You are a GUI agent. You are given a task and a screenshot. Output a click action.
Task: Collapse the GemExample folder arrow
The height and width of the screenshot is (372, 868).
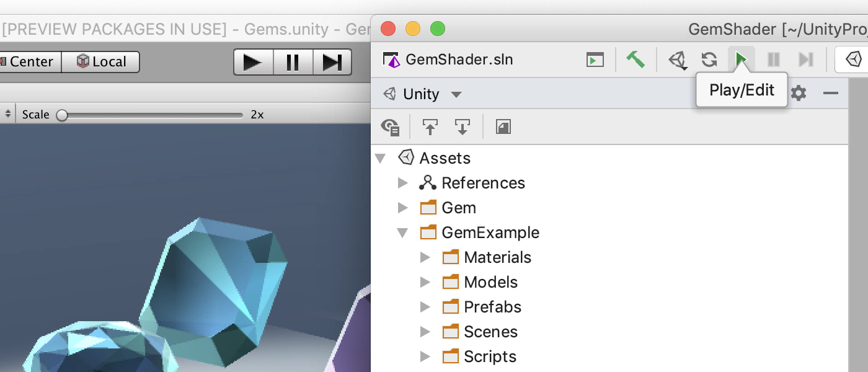(x=403, y=232)
